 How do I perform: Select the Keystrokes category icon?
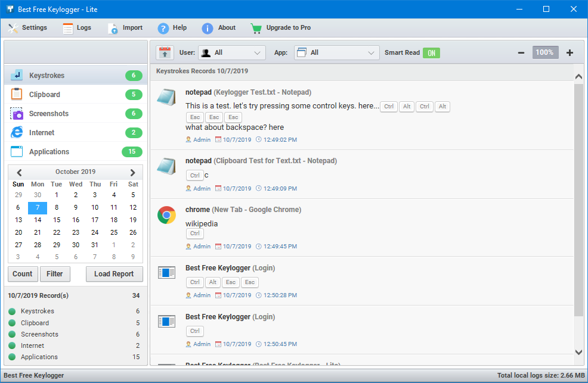(x=17, y=74)
